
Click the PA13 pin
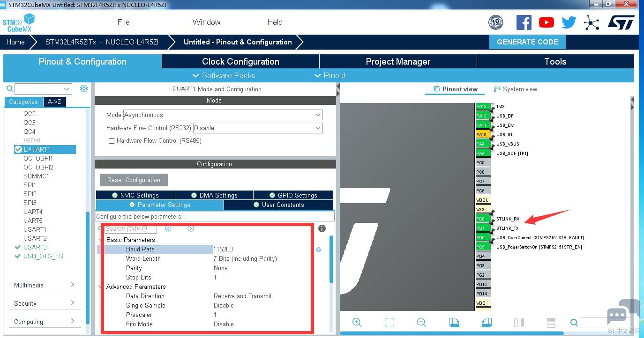click(483, 106)
